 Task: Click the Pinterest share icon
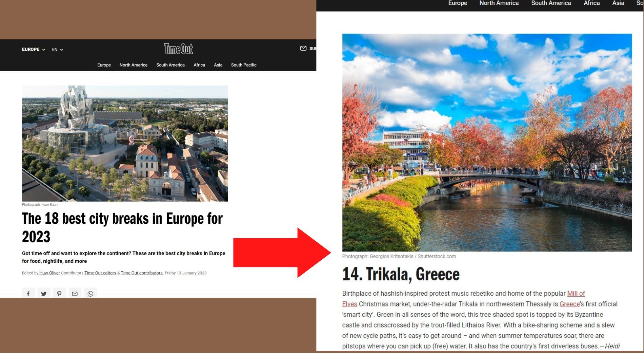(59, 294)
